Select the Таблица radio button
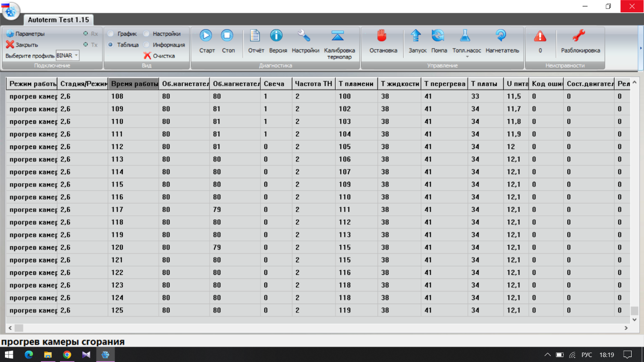 (x=111, y=45)
